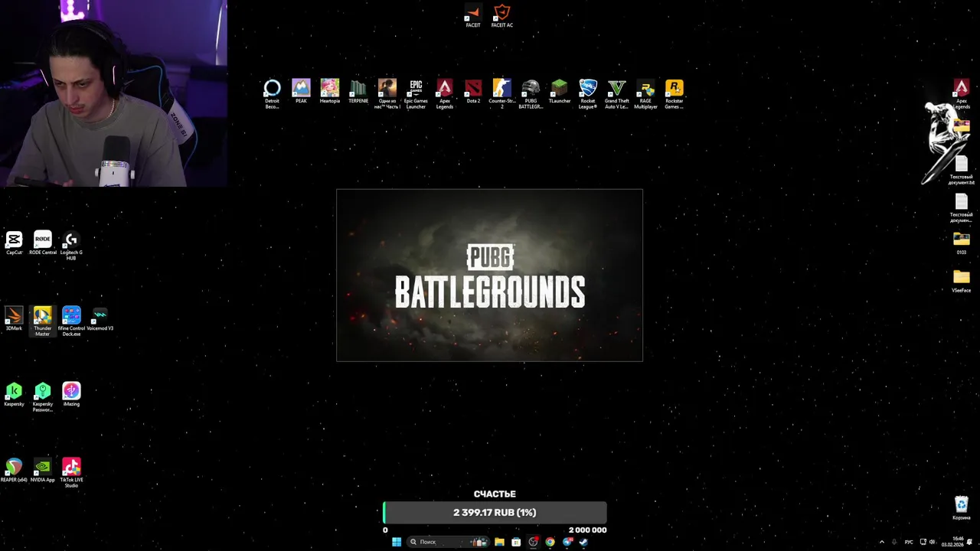Open the clock showing 16:46
Image resolution: width=980 pixels, height=551 pixels.
[x=953, y=542]
